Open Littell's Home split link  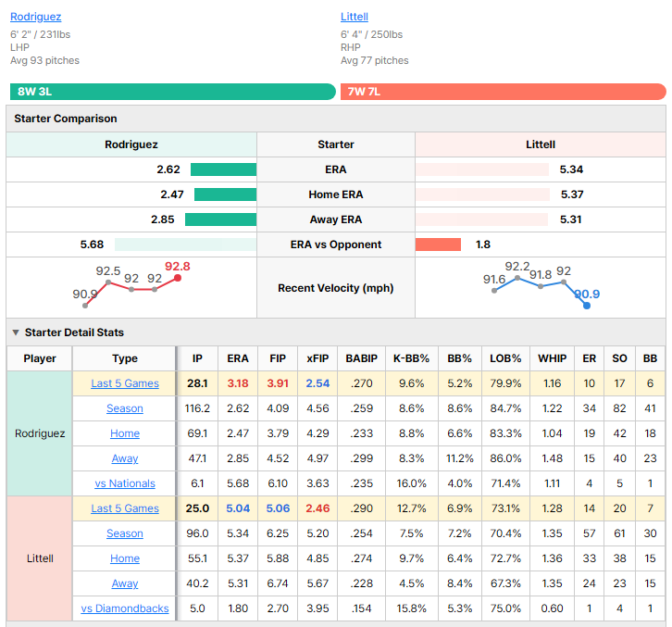pos(125,558)
